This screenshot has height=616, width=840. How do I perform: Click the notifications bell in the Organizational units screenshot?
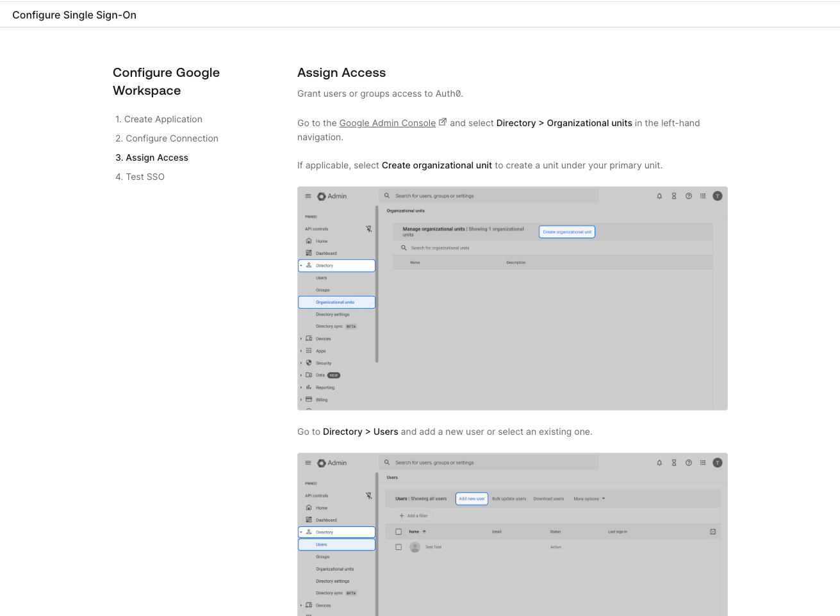coord(659,196)
